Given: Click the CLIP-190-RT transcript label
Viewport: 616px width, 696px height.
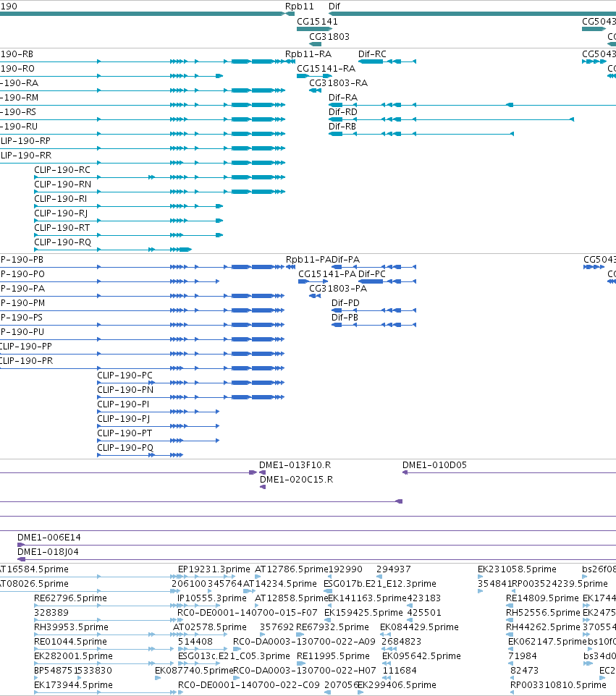Looking at the screenshot, I should (62, 227).
